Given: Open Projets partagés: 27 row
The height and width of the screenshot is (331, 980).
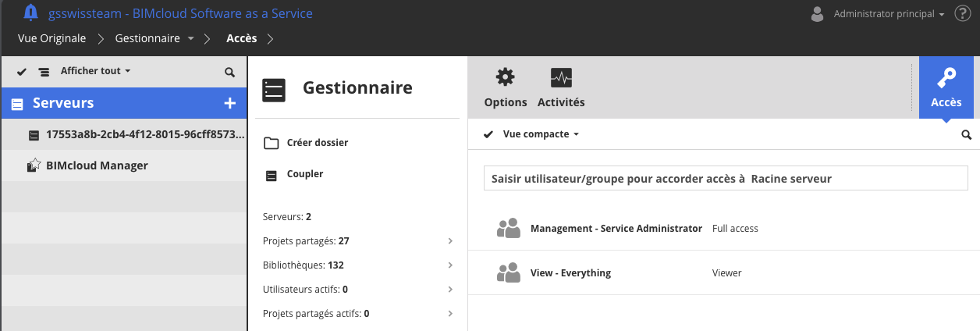Looking at the screenshot, I should pyautogui.click(x=359, y=240).
